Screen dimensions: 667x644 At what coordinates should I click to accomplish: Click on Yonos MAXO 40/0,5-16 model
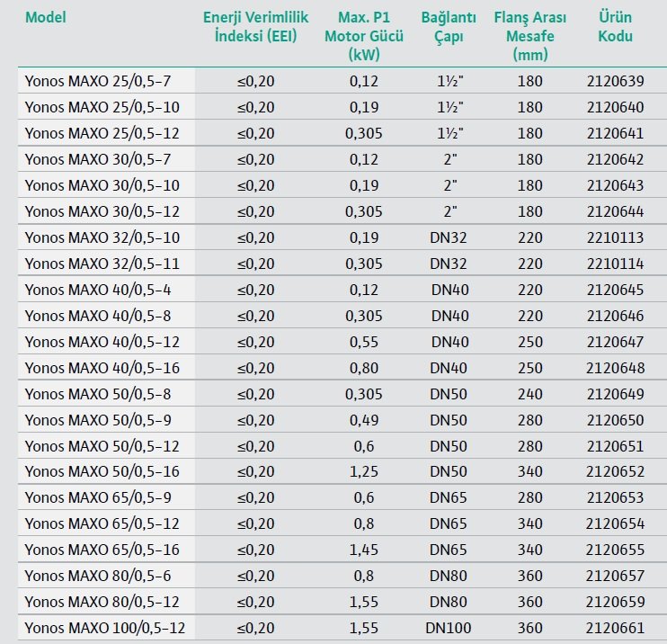pos(102,369)
